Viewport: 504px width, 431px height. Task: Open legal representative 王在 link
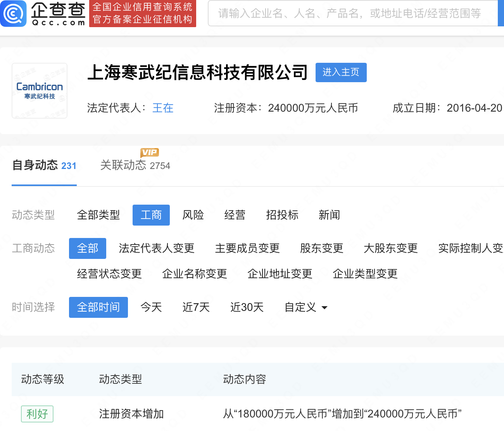click(x=163, y=108)
